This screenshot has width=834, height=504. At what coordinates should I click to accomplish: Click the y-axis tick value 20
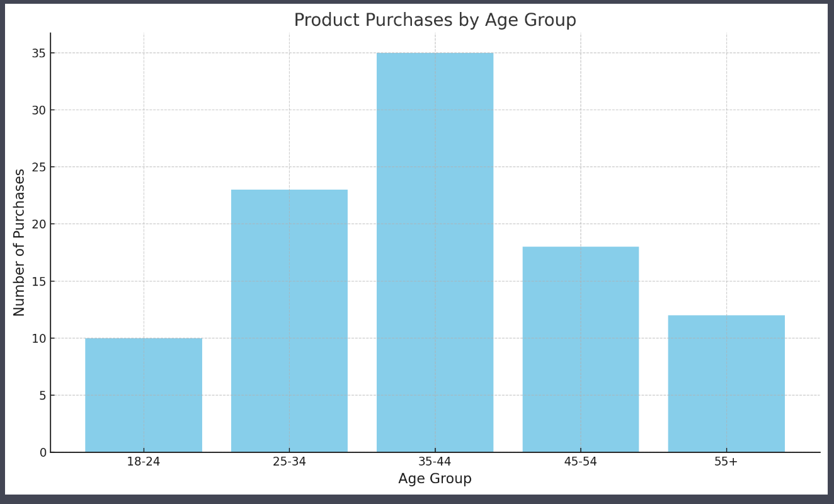tap(39, 224)
